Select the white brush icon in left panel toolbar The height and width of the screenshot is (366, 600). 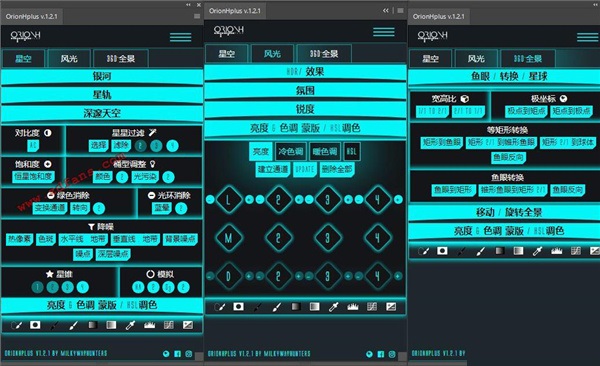73,325
